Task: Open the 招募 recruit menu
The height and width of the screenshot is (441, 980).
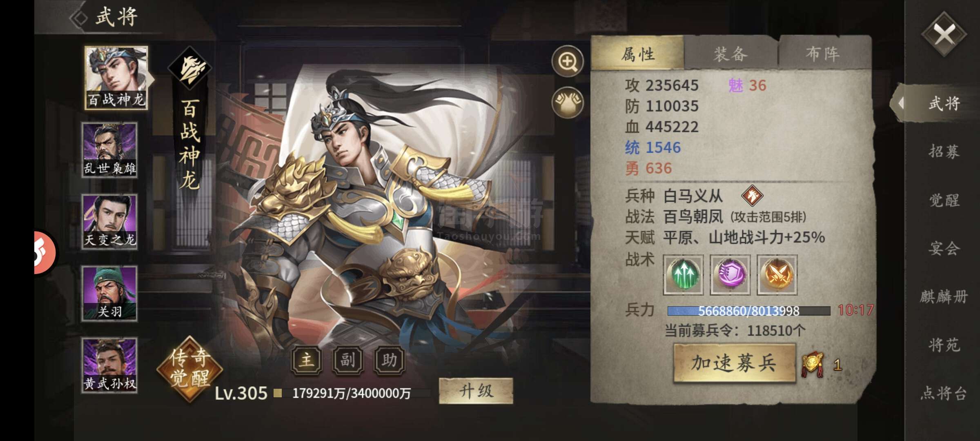Action: pyautogui.click(x=944, y=151)
